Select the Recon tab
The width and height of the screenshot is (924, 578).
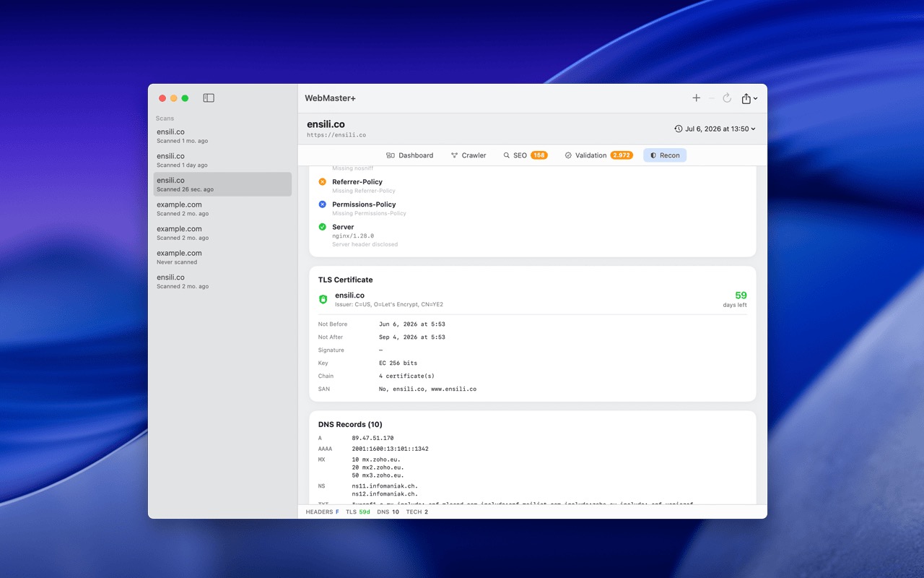665,155
